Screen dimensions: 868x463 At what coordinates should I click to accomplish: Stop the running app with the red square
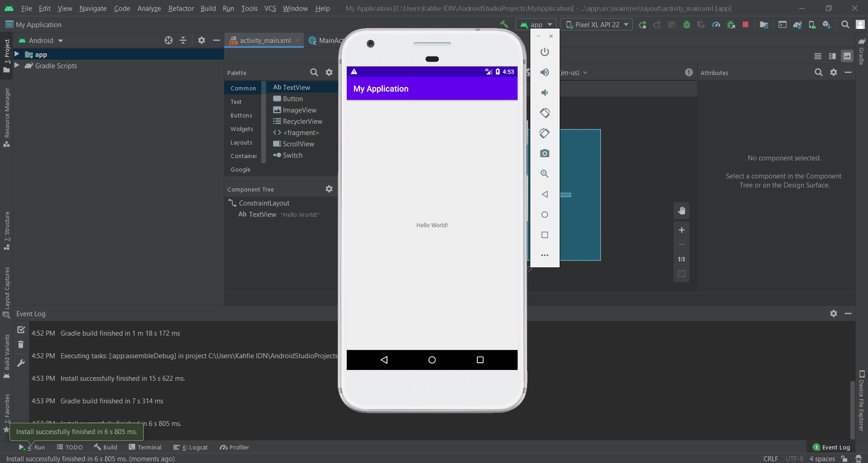coord(745,24)
